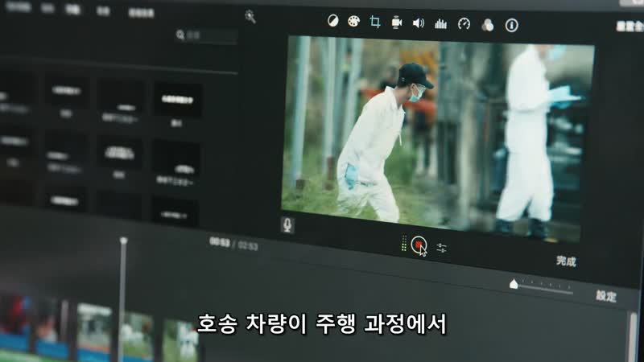Open the stabilization camera icon

(x=397, y=23)
